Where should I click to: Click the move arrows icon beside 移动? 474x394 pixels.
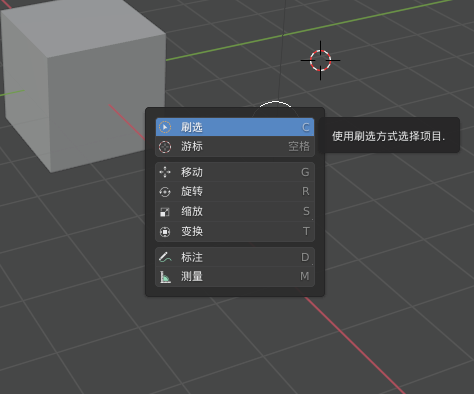tap(165, 172)
